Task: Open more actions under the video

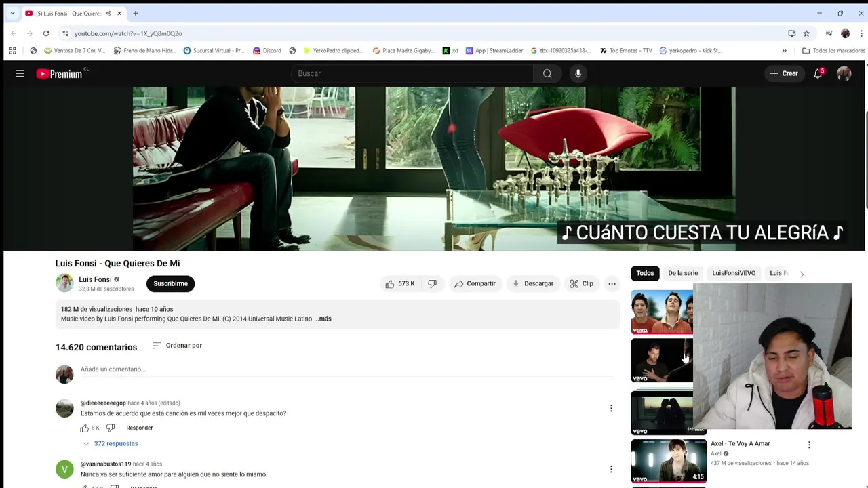Action: pyautogui.click(x=612, y=283)
